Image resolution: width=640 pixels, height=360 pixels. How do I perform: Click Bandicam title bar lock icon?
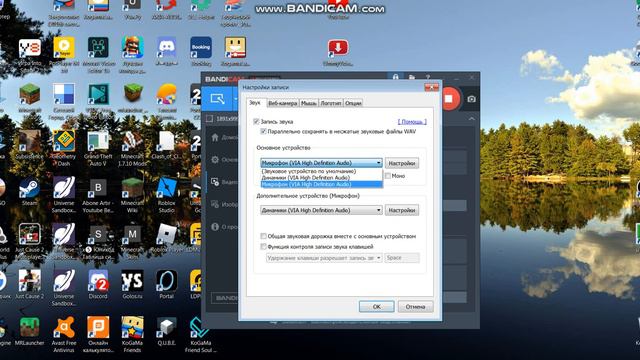396,77
